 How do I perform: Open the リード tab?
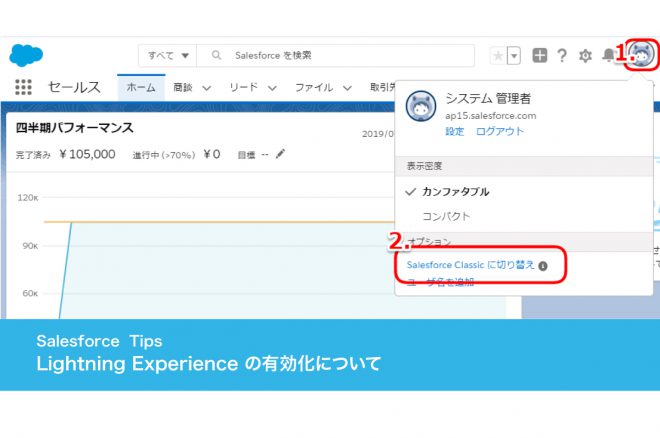pos(243,88)
